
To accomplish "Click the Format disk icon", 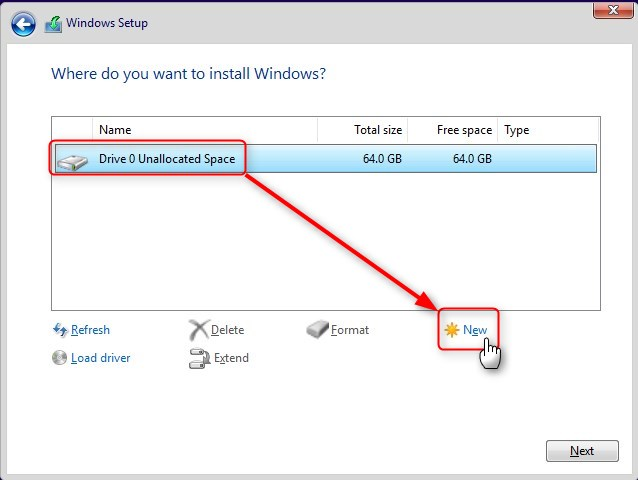I will tap(317, 329).
